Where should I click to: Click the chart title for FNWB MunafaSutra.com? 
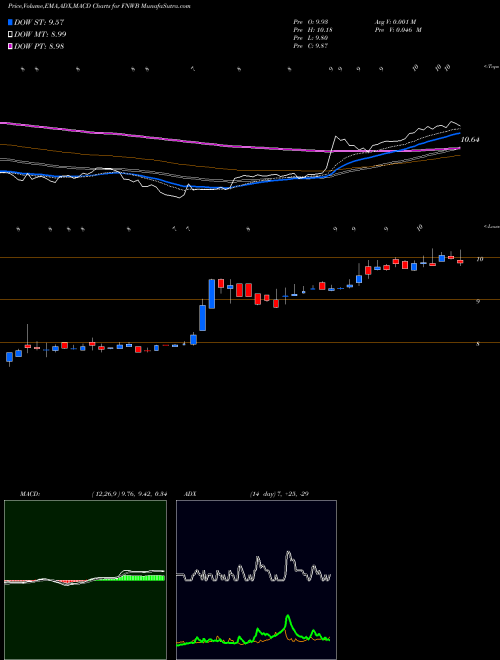pos(99,7)
